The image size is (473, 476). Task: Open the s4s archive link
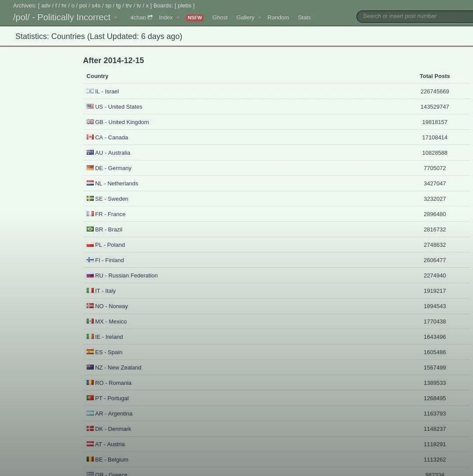(x=96, y=5)
